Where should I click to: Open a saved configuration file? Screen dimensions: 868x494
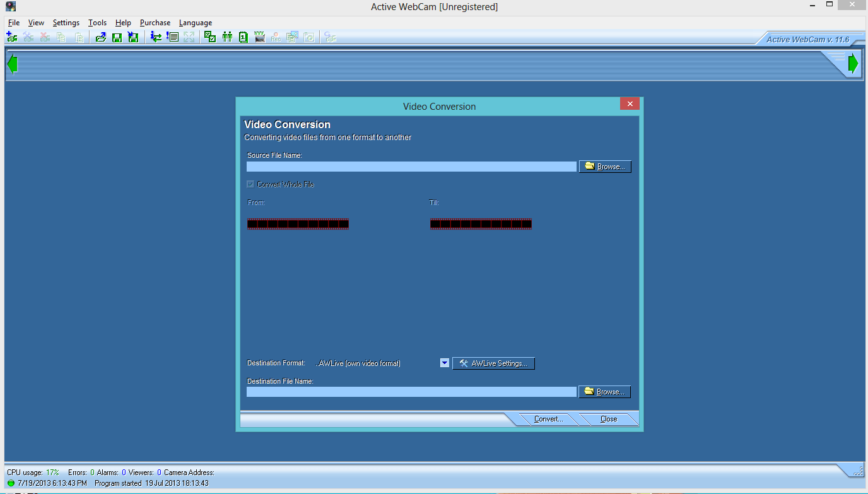click(100, 37)
